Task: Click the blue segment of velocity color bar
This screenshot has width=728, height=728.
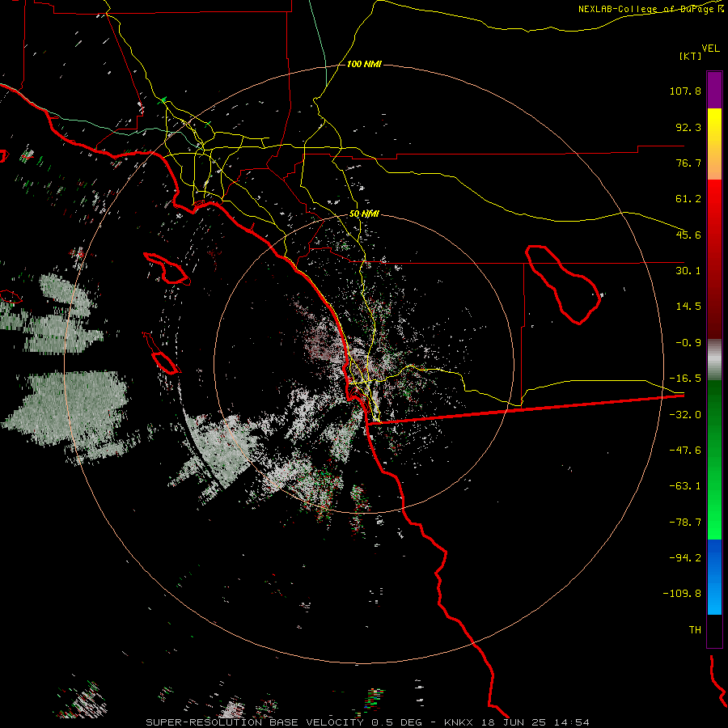Action: pos(714,577)
